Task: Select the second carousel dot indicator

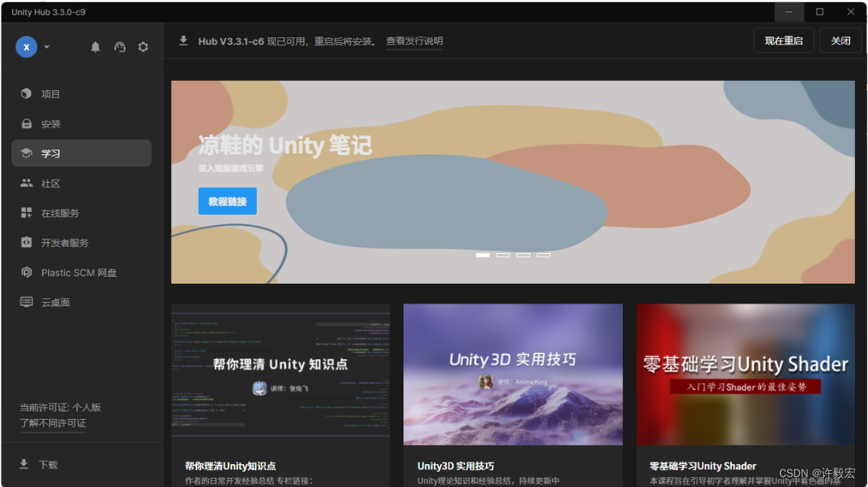Action: [x=503, y=255]
